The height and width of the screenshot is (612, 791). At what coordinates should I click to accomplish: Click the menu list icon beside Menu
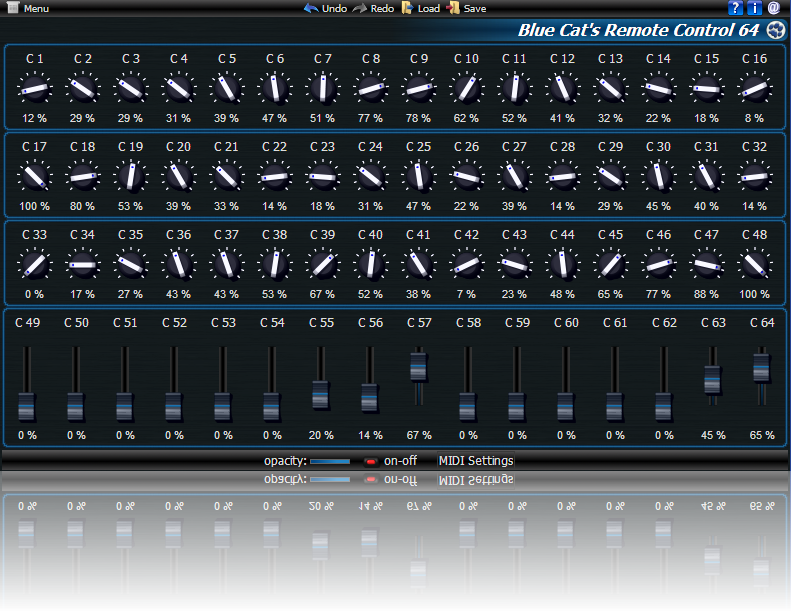(13, 8)
